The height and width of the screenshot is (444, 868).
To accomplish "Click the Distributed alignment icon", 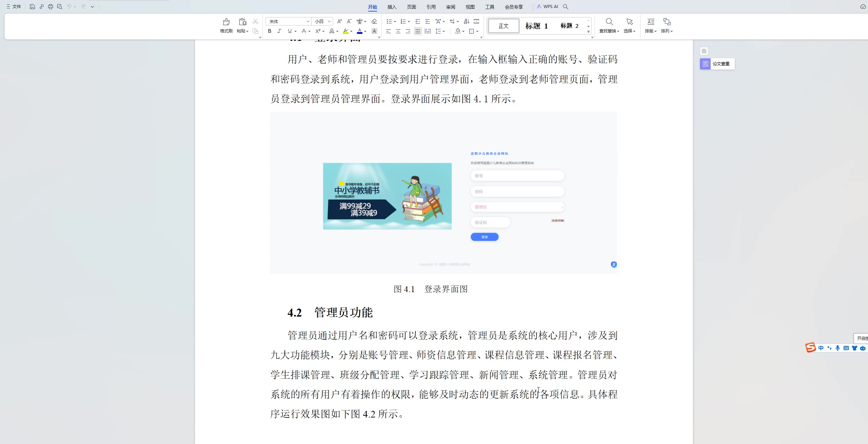I will tap(428, 31).
